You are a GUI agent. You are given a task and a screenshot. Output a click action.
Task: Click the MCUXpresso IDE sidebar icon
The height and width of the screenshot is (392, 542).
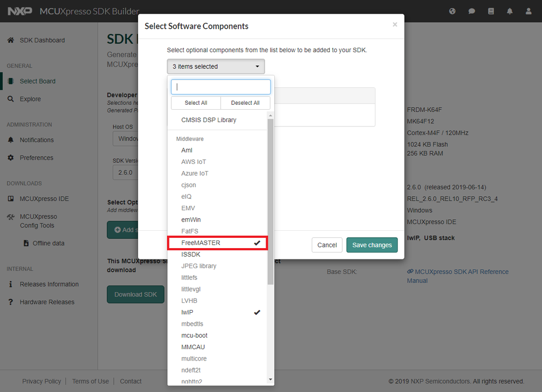point(11,199)
